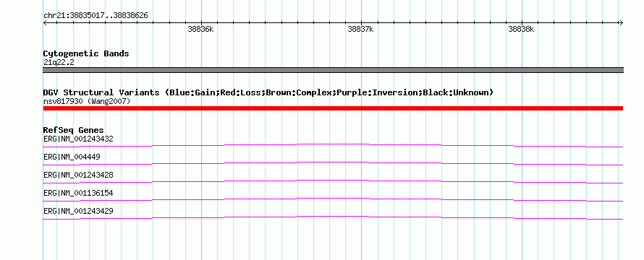The height and width of the screenshot is (260, 644).
Task: Click the 38838k ruler tick label
Action: pyautogui.click(x=521, y=29)
